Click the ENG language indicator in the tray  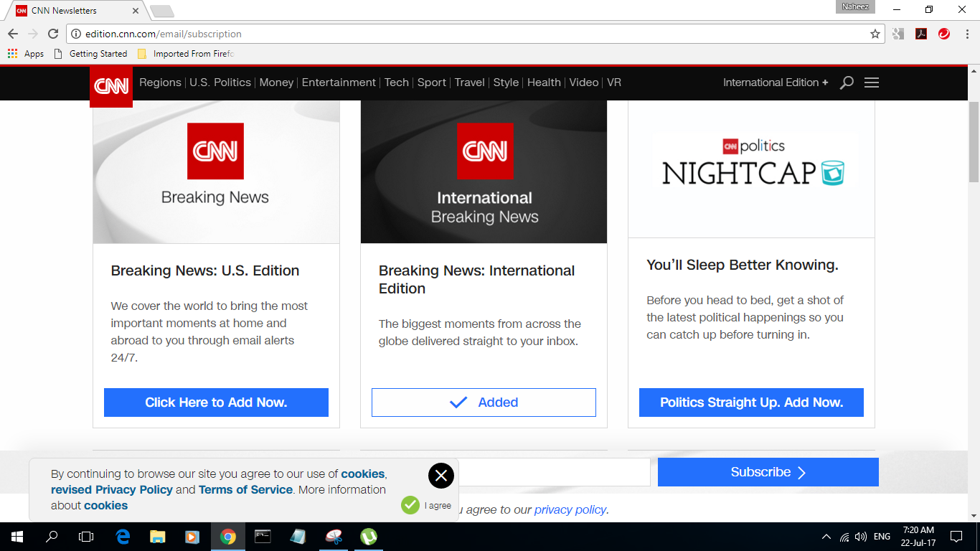coord(882,537)
